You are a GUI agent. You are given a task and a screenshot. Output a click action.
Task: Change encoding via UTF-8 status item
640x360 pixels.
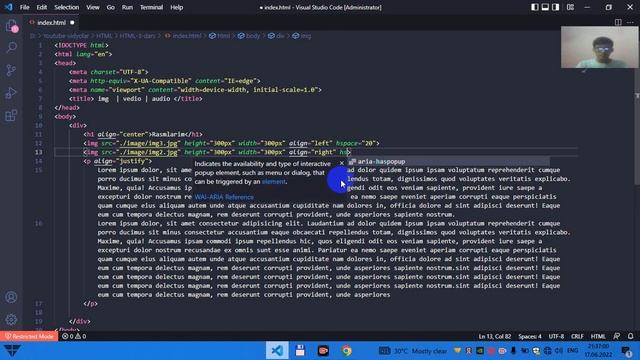(x=556, y=336)
